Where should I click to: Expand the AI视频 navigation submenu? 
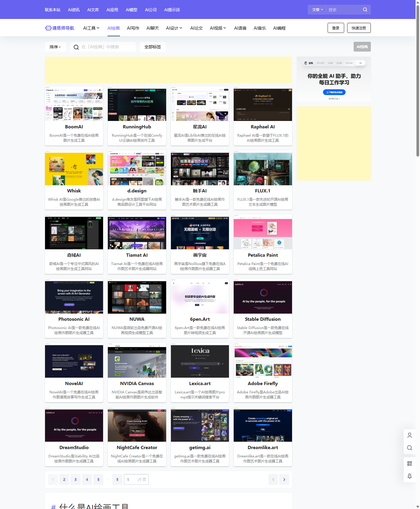(x=218, y=28)
